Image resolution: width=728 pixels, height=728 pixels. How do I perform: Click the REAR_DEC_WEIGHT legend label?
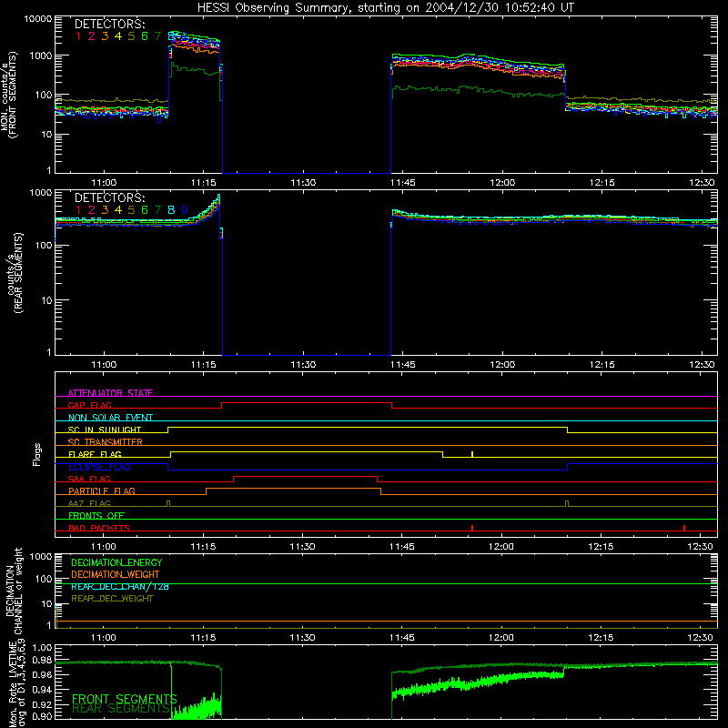(x=112, y=599)
